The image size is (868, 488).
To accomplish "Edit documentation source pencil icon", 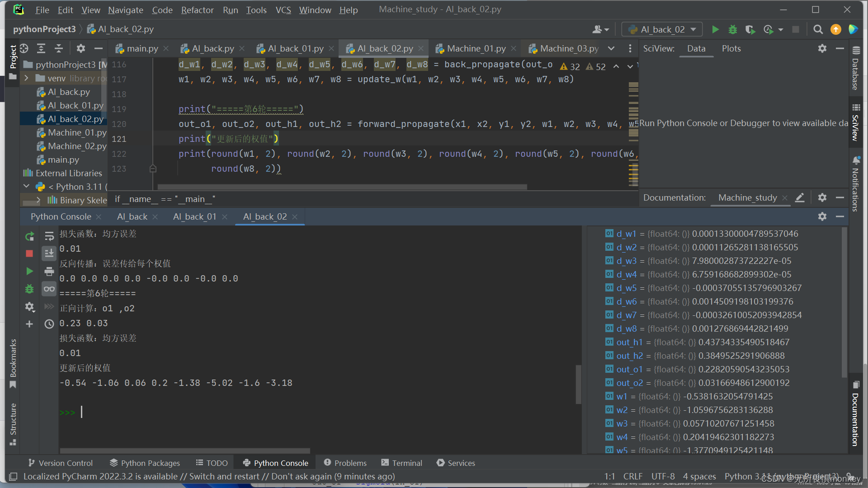I will point(800,197).
